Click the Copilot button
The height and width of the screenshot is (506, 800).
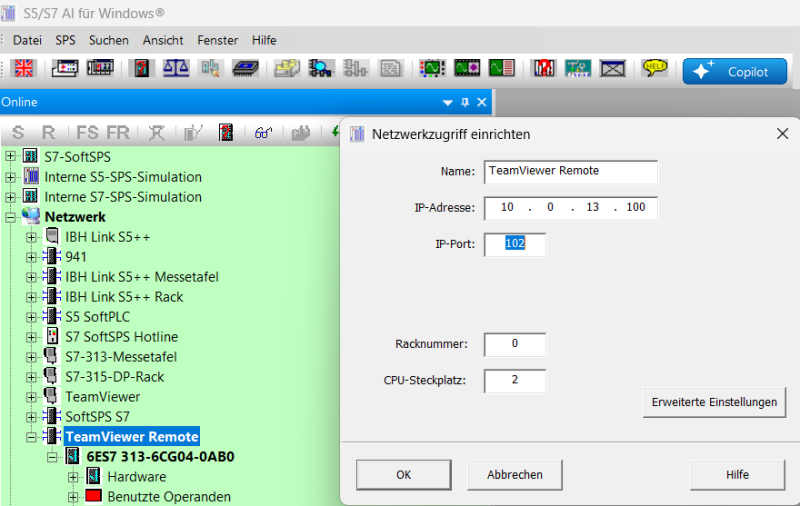coord(735,71)
